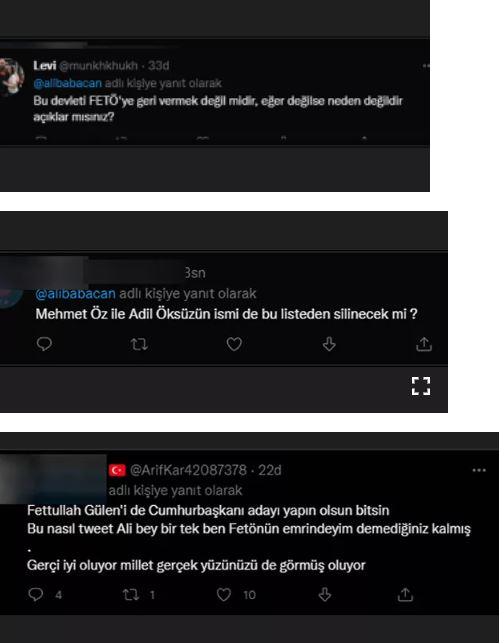Viewport: 499px width, 643px height.
Task: Download the Mehmet Öz tweet
Action: pyautogui.click(x=329, y=344)
